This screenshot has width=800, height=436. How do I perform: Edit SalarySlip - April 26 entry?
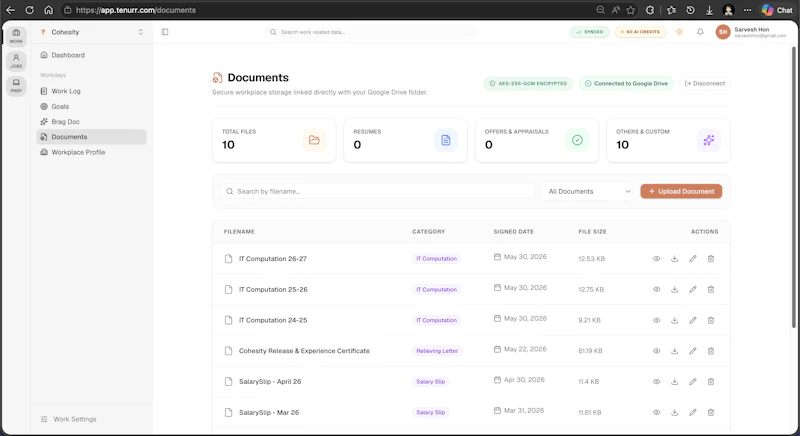[x=693, y=381]
